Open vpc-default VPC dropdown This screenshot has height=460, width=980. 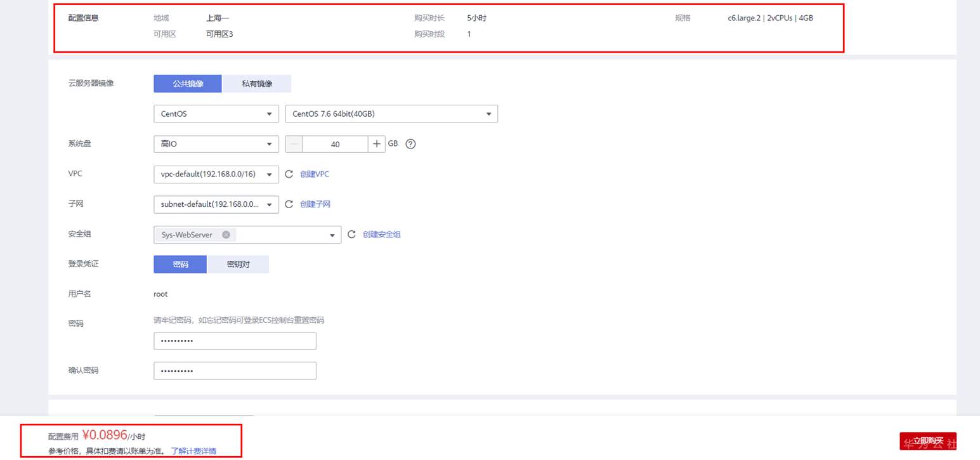coord(216,174)
